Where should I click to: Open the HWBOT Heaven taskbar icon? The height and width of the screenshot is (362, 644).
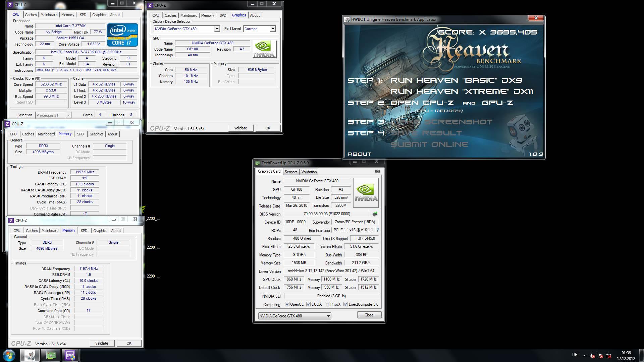30,355
